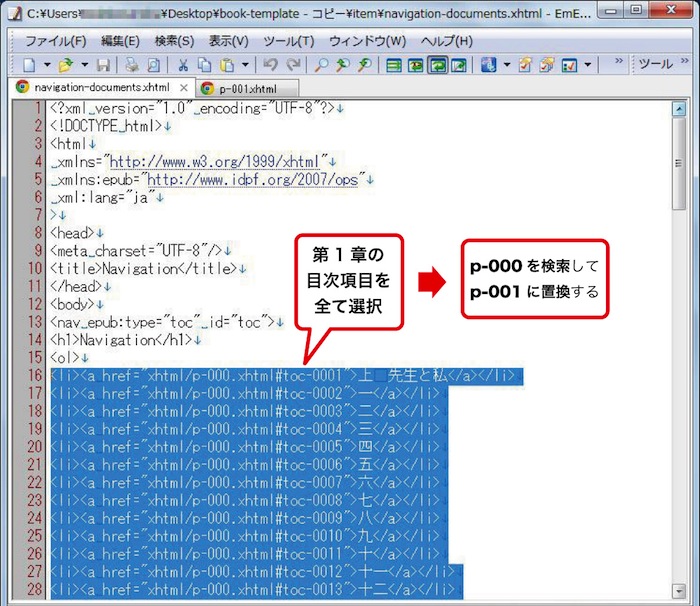Click the line containing toc-0013
Screen dimensions: 700x606
pyautogui.click(x=257, y=589)
